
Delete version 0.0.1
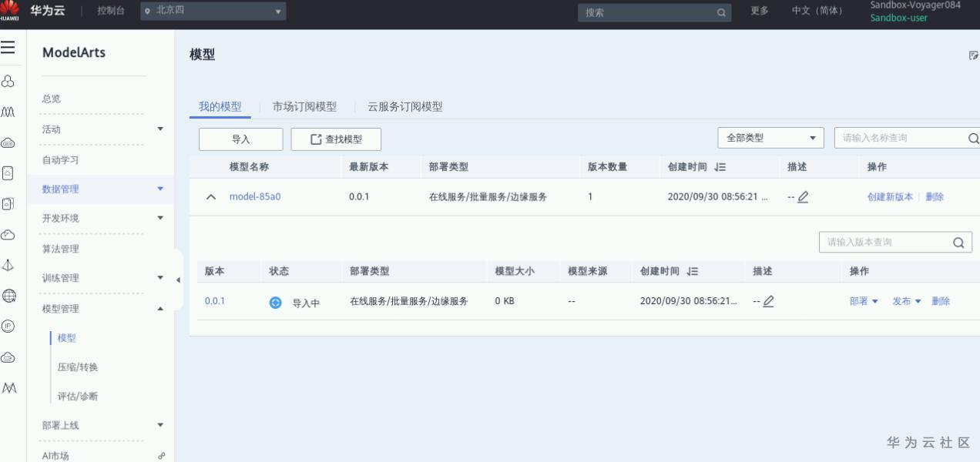[x=941, y=302]
